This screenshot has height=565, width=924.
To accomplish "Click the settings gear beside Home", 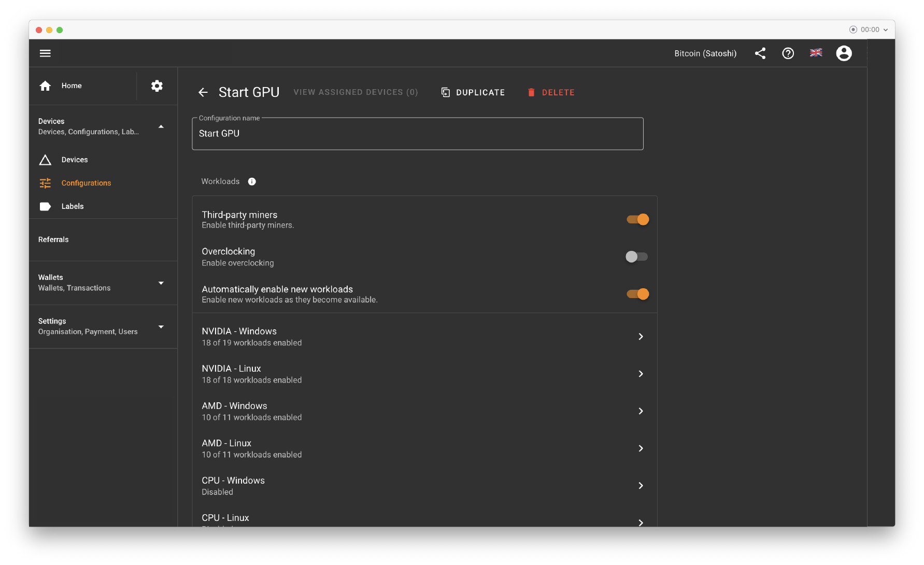I will tap(157, 86).
